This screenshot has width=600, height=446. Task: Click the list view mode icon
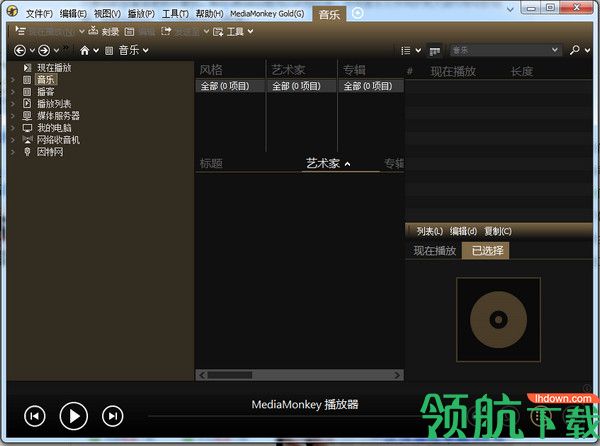(406, 50)
